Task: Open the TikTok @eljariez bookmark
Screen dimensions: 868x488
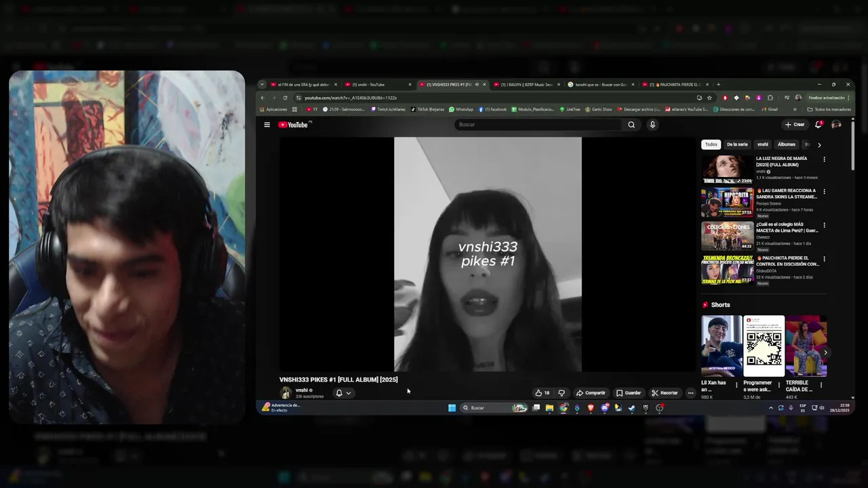Action: tap(427, 109)
